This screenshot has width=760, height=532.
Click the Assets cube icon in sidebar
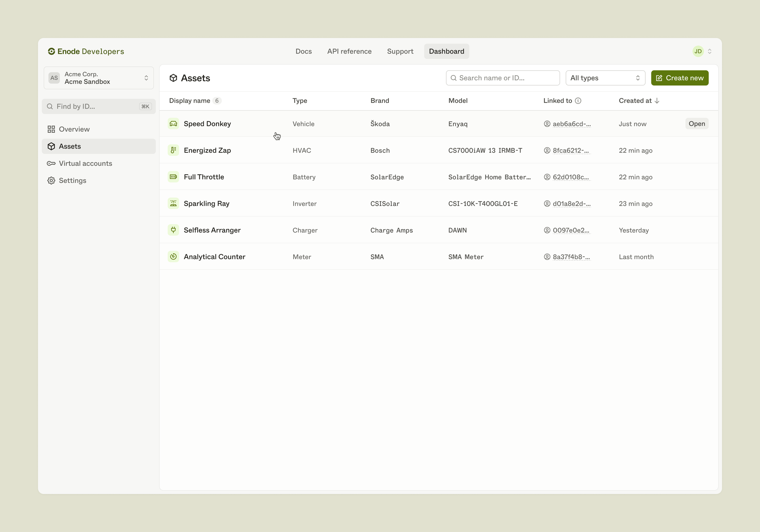(51, 146)
